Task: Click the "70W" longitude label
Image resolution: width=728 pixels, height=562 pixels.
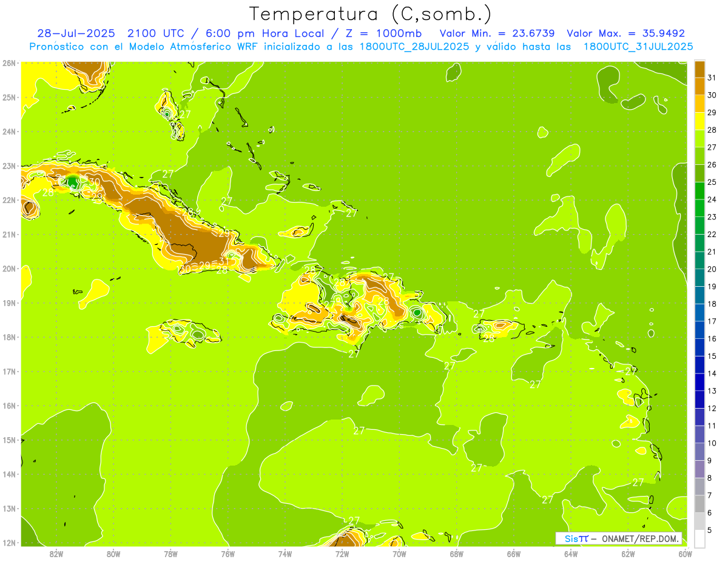Action: tap(399, 554)
